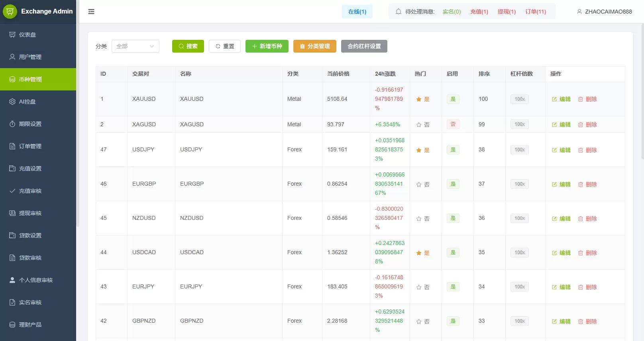Click the edit icon for USDCAD row
The width and height of the screenshot is (644, 341).
[x=554, y=253]
